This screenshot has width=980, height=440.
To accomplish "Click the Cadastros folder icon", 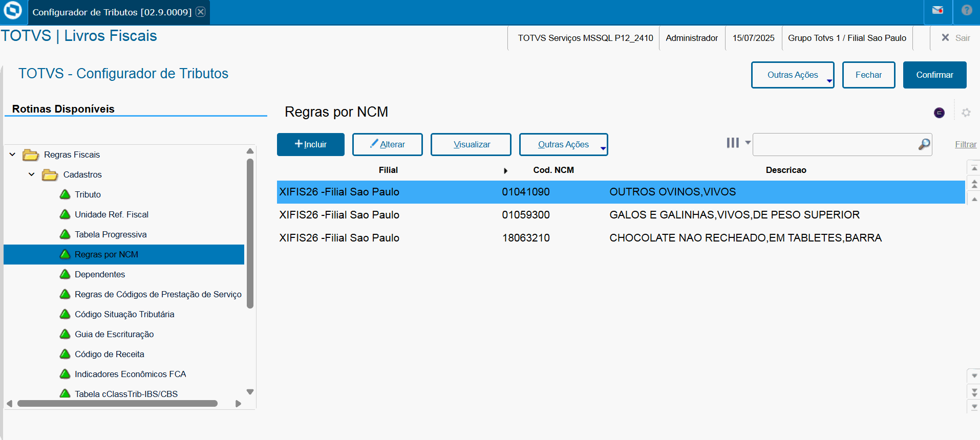I will 50,174.
